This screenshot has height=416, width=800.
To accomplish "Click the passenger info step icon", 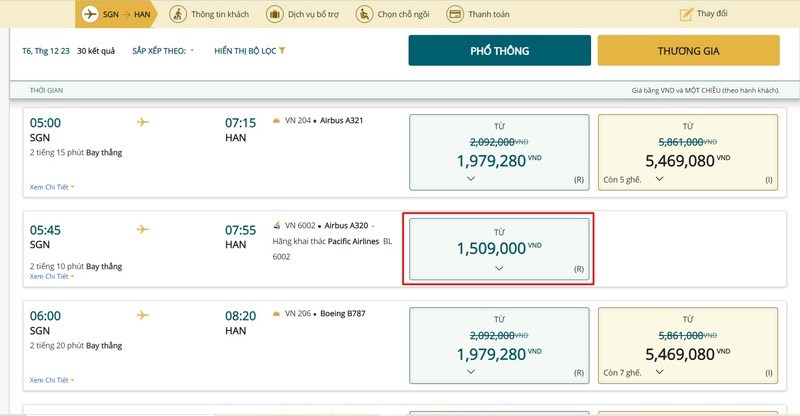I will (178, 14).
